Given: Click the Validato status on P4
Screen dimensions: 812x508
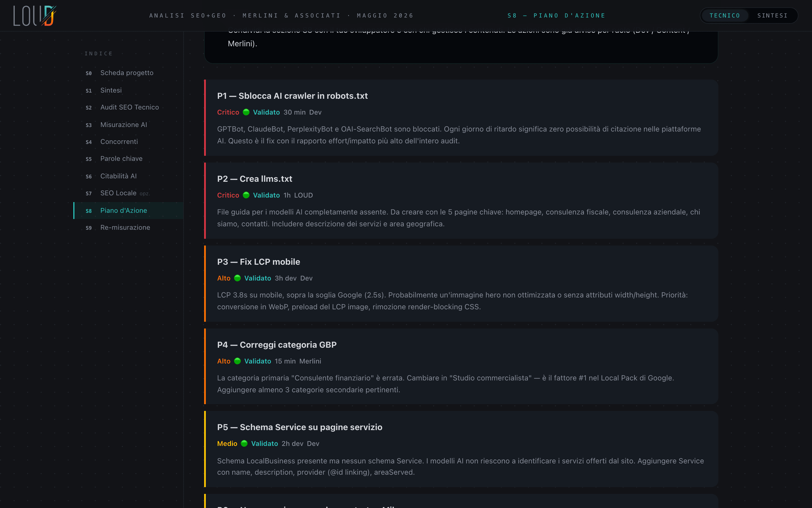Looking at the screenshot, I should [258, 361].
